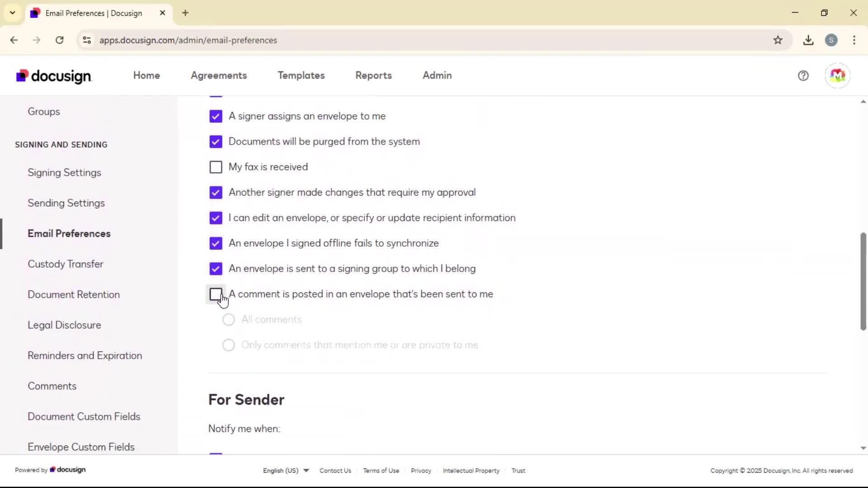Open the Reports tab
Viewport: 868px width, 488px height.
coord(373,75)
